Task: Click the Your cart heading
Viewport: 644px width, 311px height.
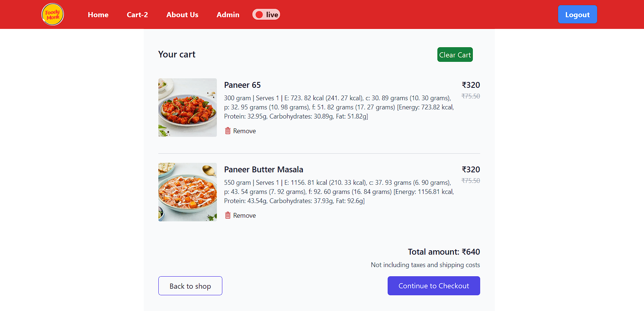Action: click(177, 54)
